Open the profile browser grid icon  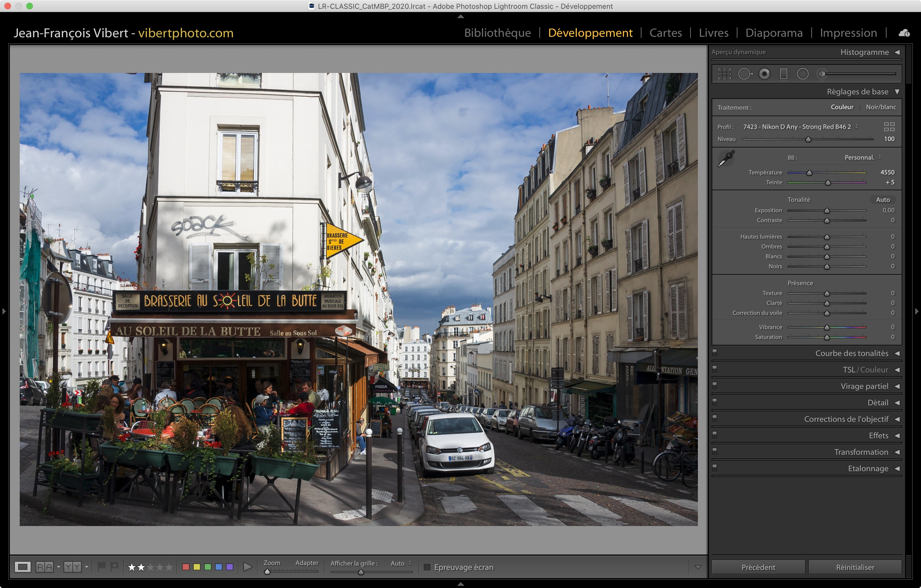[x=889, y=127]
